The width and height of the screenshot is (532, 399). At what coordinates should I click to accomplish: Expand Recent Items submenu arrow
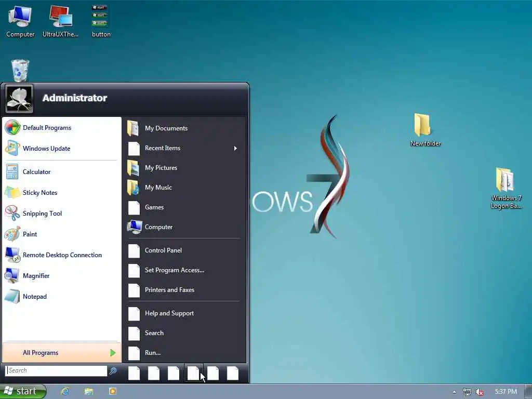(235, 148)
